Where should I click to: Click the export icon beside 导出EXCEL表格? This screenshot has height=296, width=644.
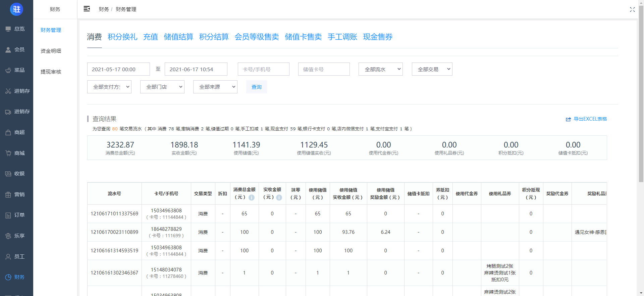click(568, 119)
